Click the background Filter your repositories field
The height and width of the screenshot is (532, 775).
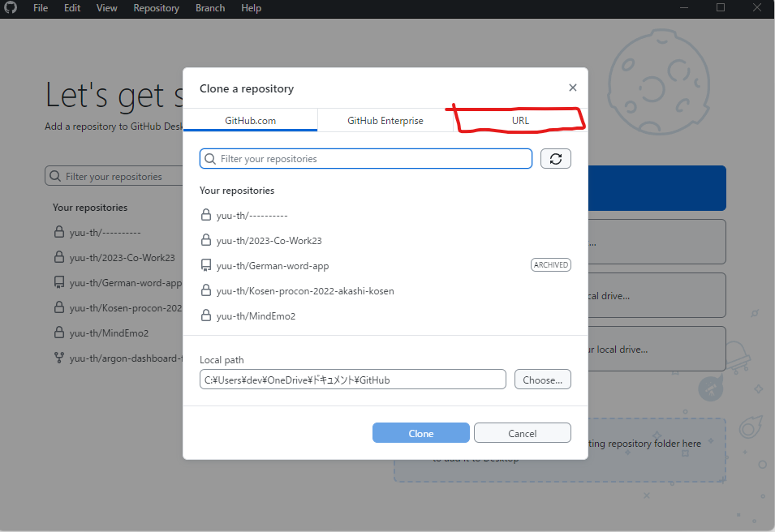point(114,176)
